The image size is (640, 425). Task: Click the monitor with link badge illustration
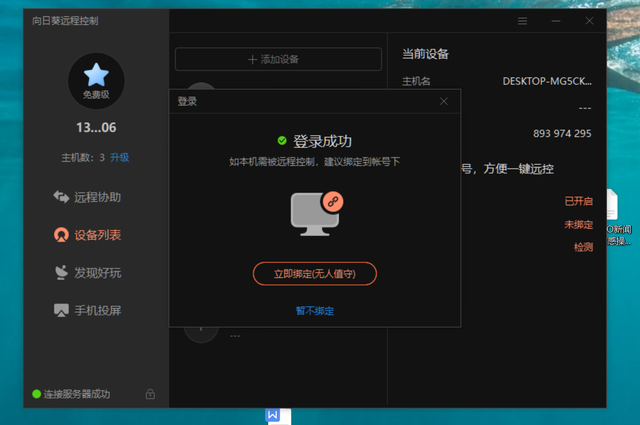[317, 214]
